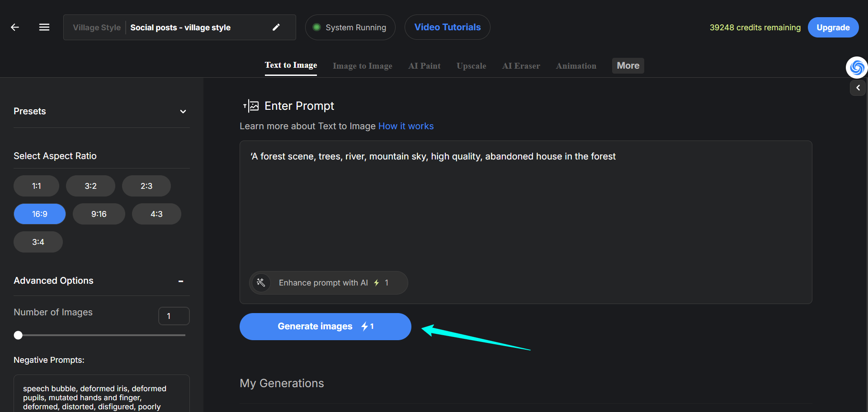Click the pencil edit project name icon

point(276,28)
